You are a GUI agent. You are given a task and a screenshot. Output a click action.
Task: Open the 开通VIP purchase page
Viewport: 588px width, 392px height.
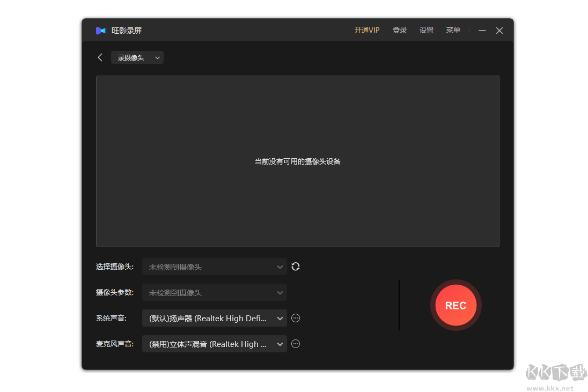point(366,31)
